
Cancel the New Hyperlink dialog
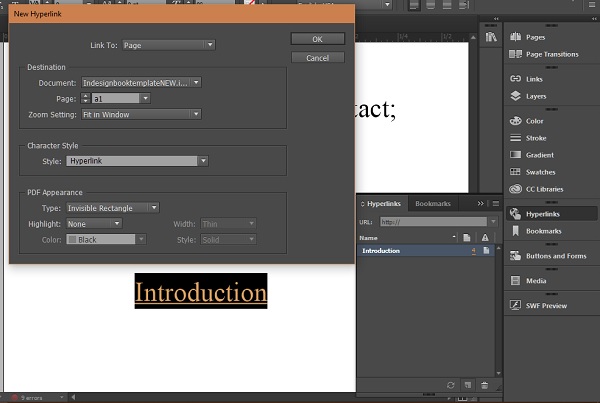317,58
